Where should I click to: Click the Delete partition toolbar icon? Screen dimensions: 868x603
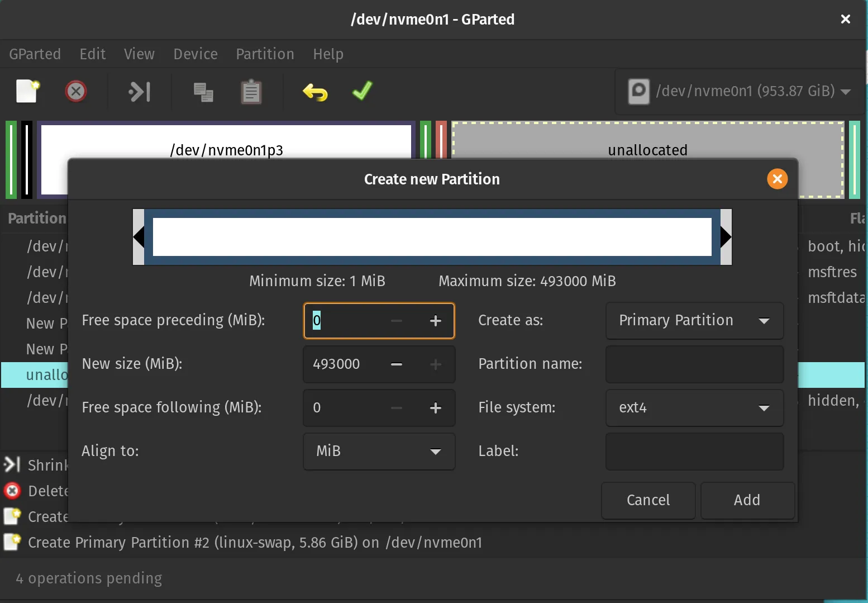pyautogui.click(x=76, y=91)
